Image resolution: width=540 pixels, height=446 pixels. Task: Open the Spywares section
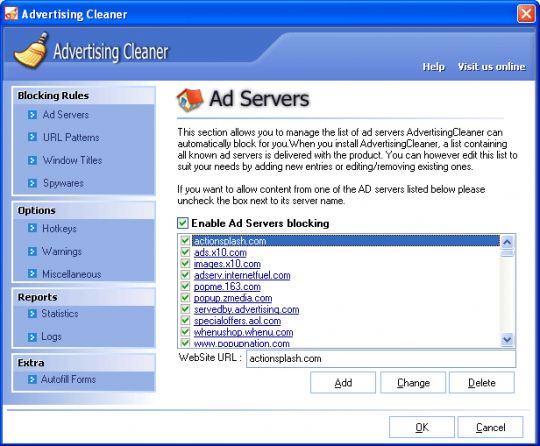[x=63, y=183]
